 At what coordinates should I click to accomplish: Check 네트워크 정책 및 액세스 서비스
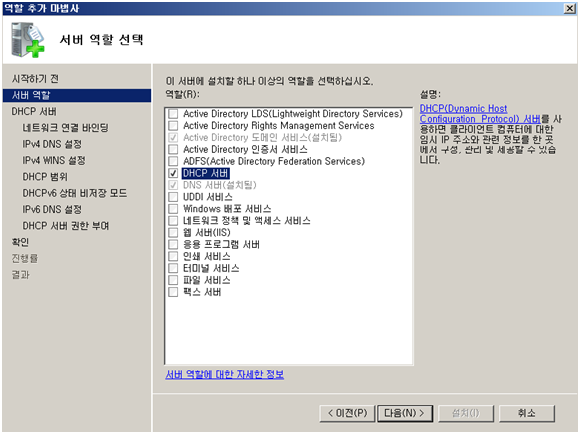coord(173,221)
